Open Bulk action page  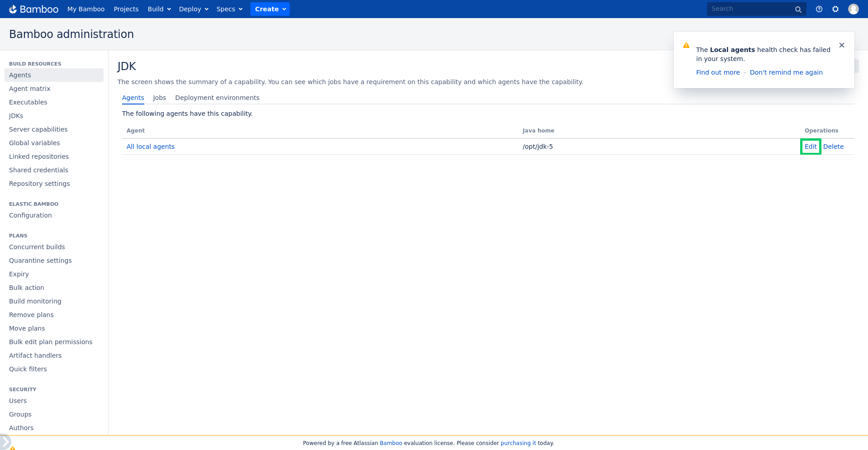54,288
